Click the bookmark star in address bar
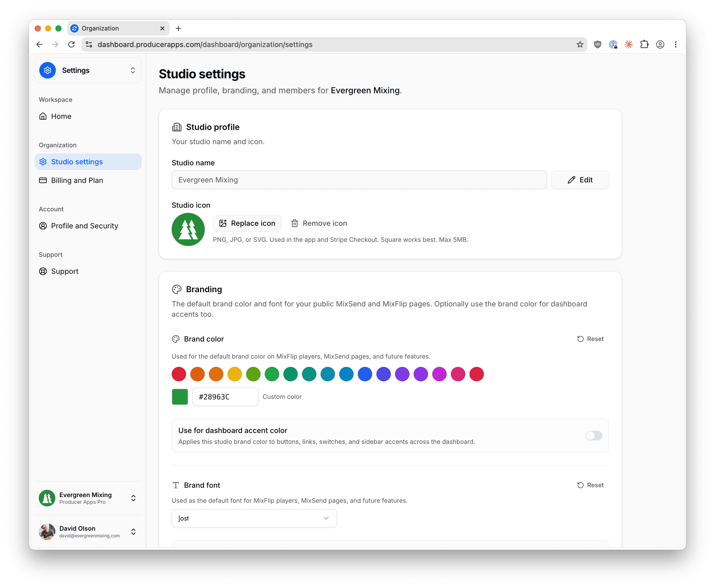The height and width of the screenshot is (588, 715). pos(580,44)
